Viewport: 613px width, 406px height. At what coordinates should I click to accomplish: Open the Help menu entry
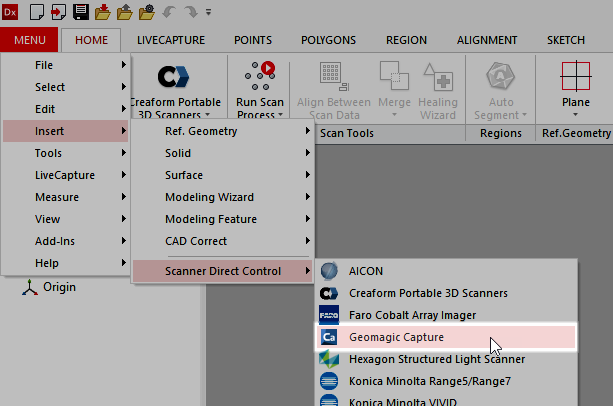tap(65, 263)
